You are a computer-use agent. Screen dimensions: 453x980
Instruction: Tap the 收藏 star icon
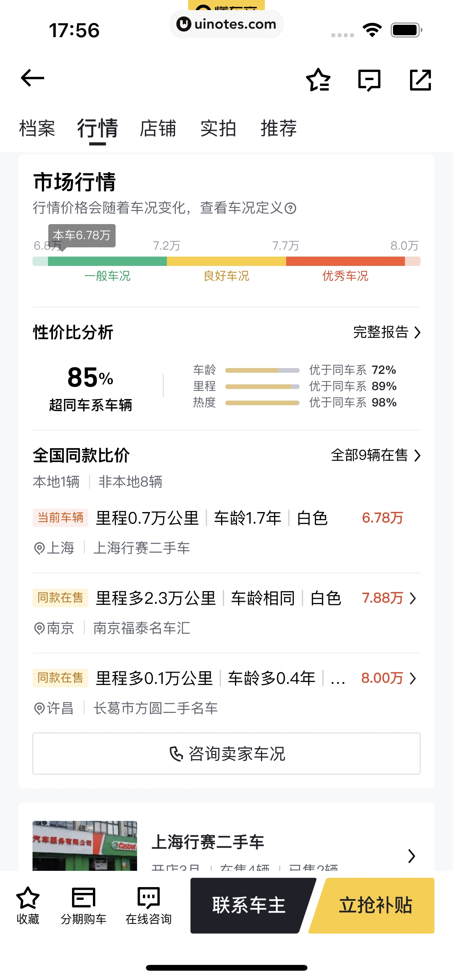coord(28,898)
